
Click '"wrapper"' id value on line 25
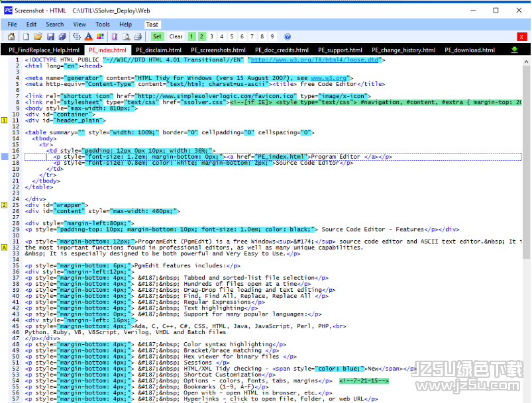point(69,205)
